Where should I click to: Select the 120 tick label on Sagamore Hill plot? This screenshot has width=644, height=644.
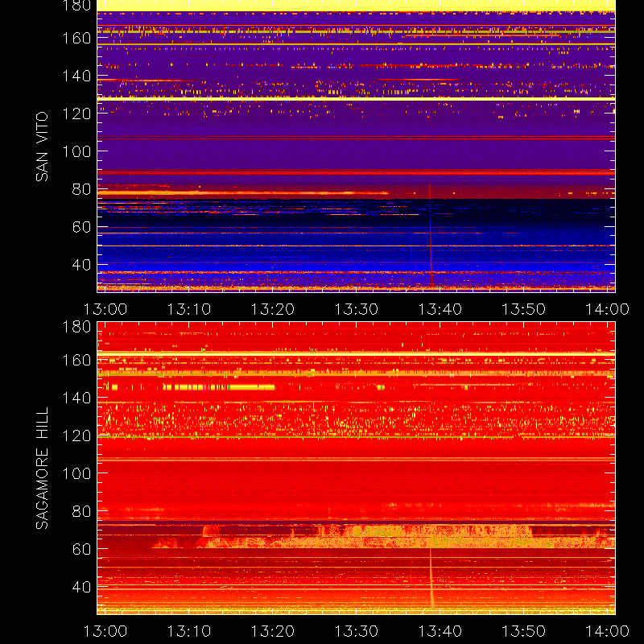coord(76,436)
